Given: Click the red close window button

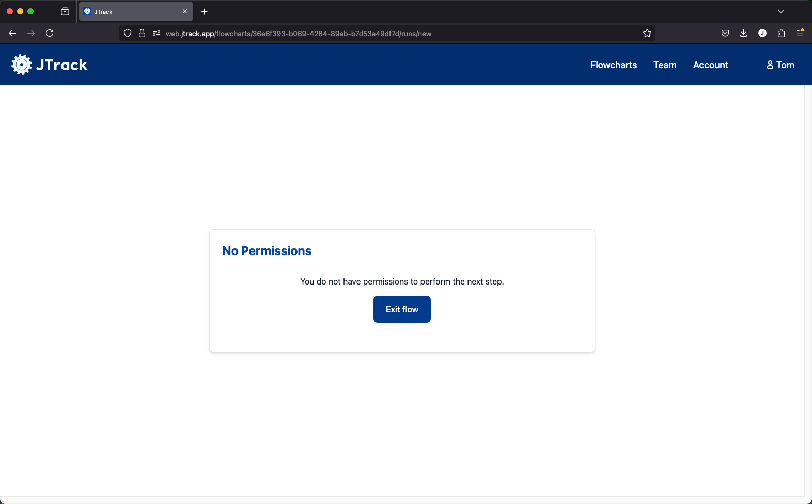Looking at the screenshot, I should tap(10, 11).
